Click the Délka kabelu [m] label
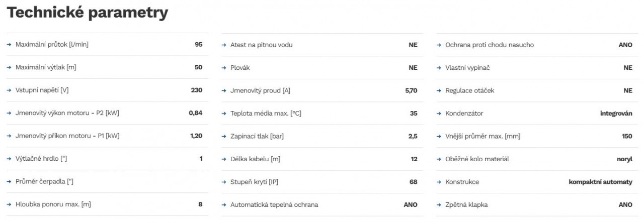Screen dimensions: 644x223 point(255,159)
